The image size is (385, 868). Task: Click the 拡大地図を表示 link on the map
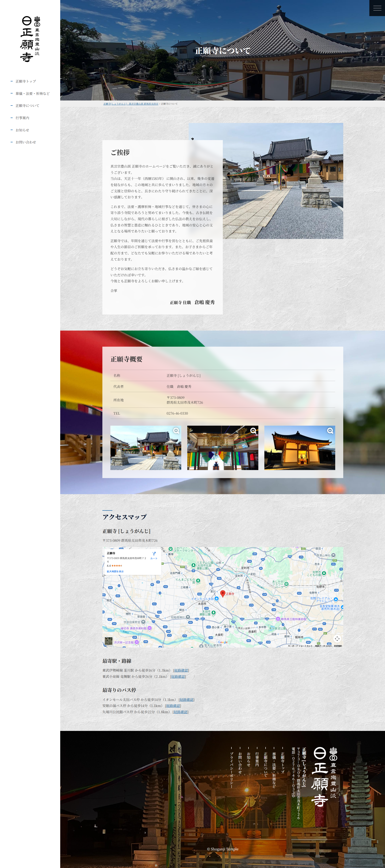115,572
